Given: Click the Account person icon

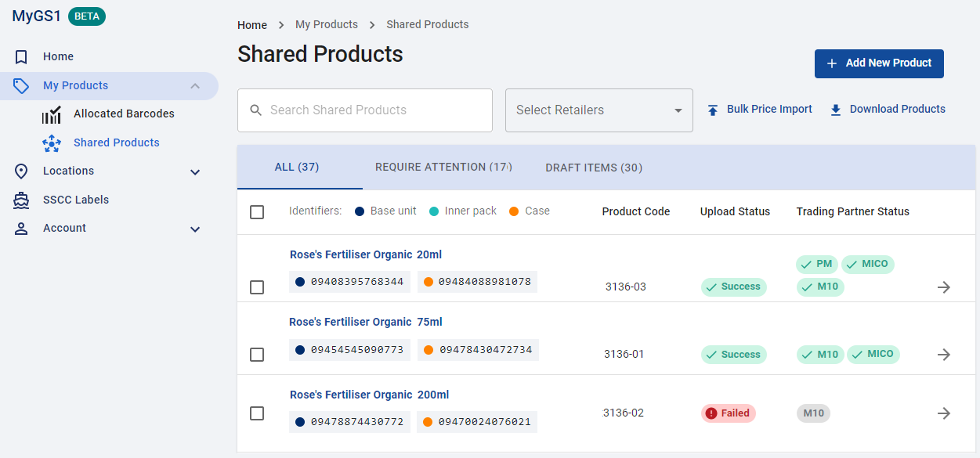Looking at the screenshot, I should pyautogui.click(x=21, y=229).
